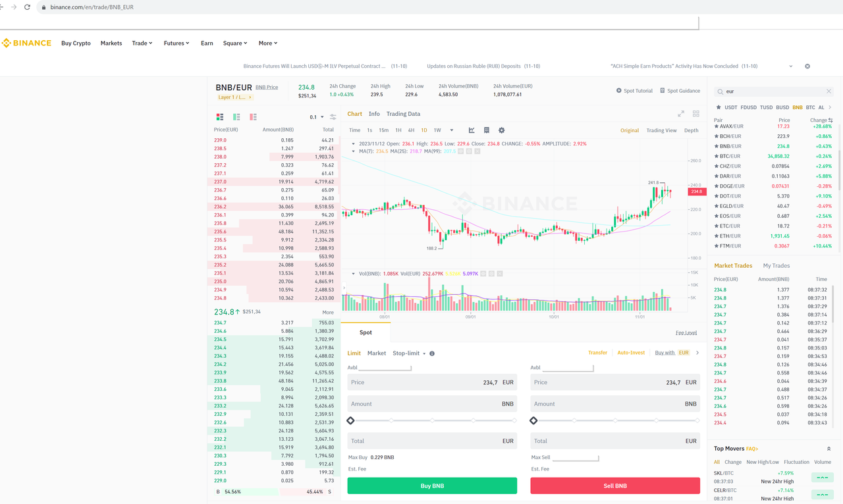
Task: Open the Stop-limit order type dropdown
Action: tap(409, 353)
